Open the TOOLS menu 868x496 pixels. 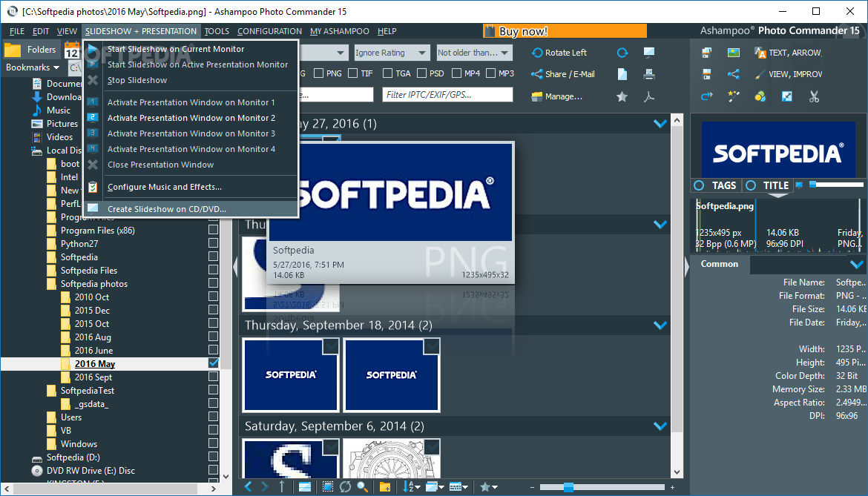pyautogui.click(x=217, y=32)
